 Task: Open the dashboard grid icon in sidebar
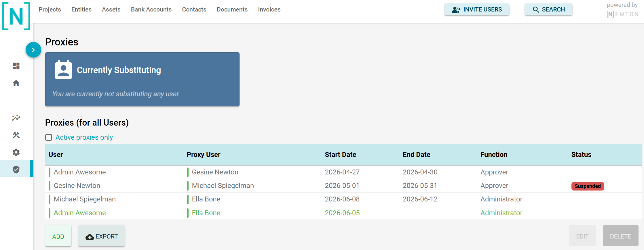tap(16, 66)
